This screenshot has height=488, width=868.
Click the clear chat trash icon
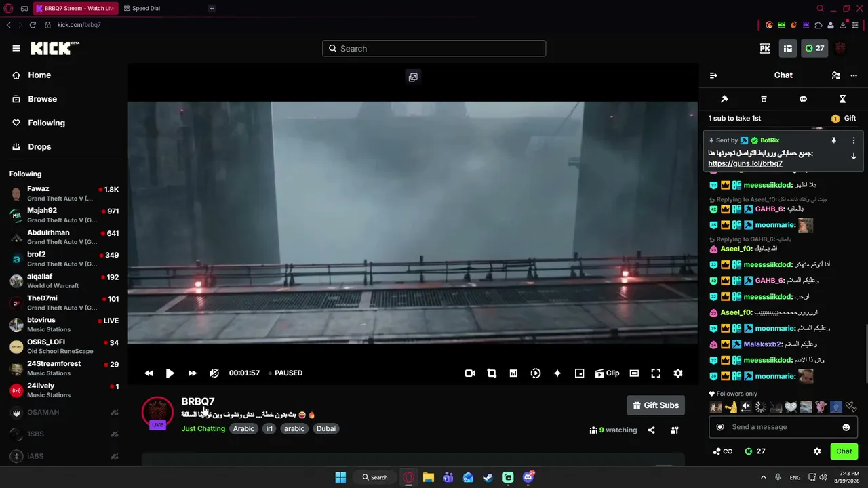(x=764, y=99)
